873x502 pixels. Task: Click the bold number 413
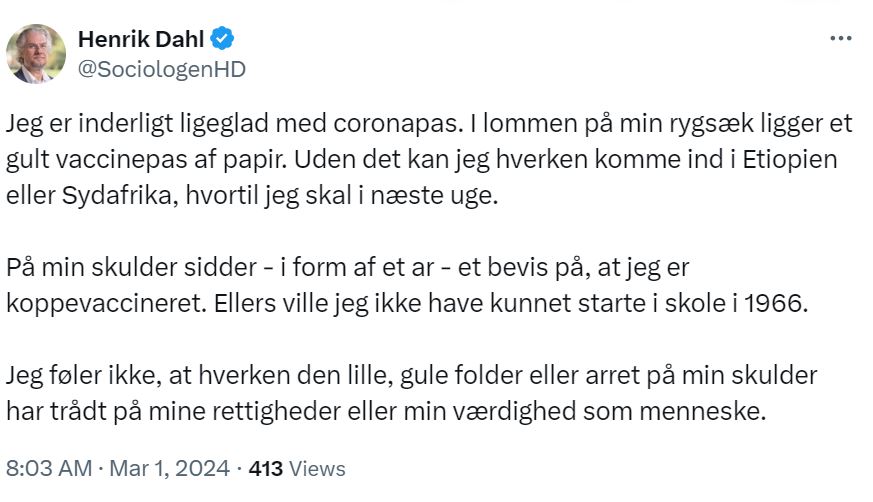point(265,468)
